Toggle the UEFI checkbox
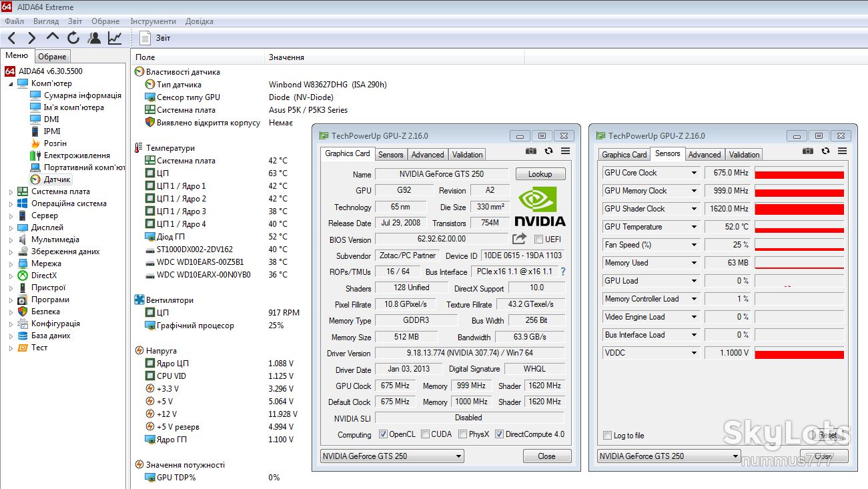868x489 pixels. (x=539, y=239)
